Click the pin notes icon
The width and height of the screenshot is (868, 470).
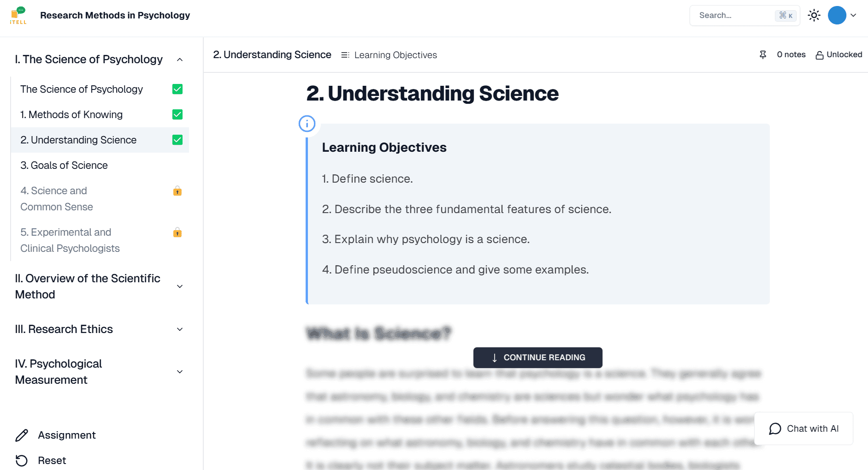(x=763, y=55)
